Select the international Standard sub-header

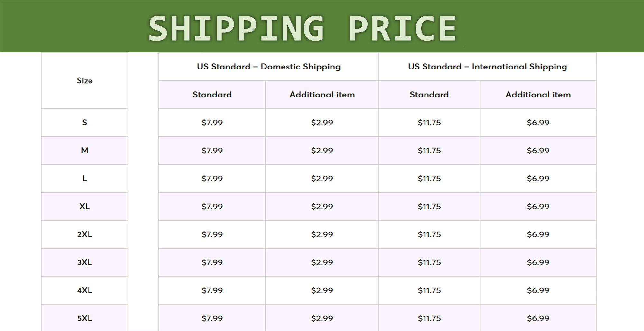(x=429, y=95)
